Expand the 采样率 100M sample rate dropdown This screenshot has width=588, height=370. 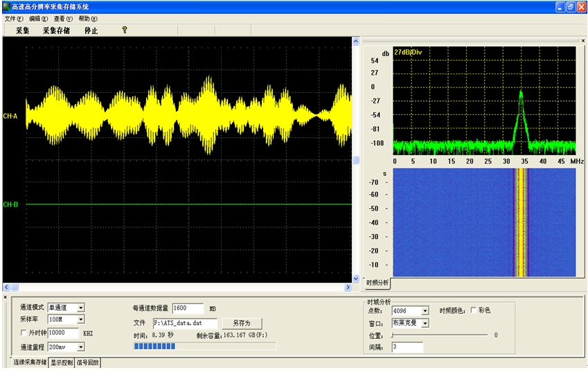pyautogui.click(x=80, y=319)
